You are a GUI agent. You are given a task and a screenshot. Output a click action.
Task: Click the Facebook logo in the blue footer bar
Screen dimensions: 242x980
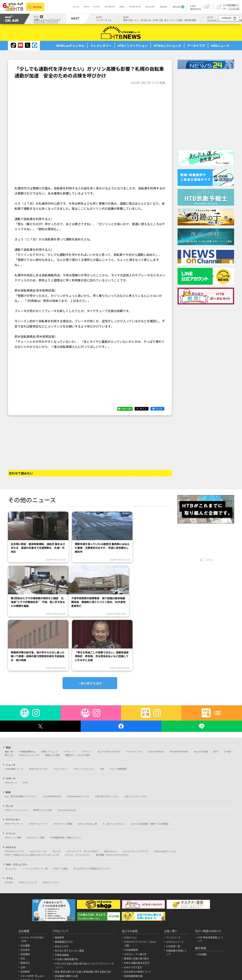[121, 726]
